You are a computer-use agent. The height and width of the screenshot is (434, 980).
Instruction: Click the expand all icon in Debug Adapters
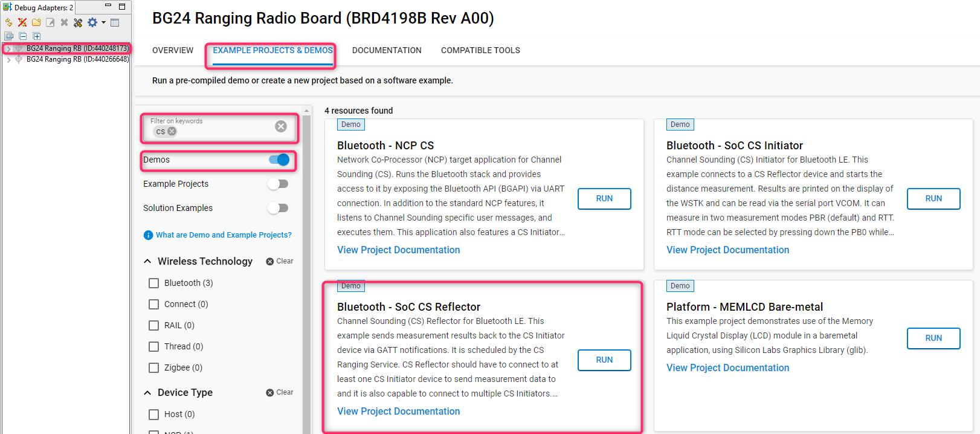[x=36, y=36]
